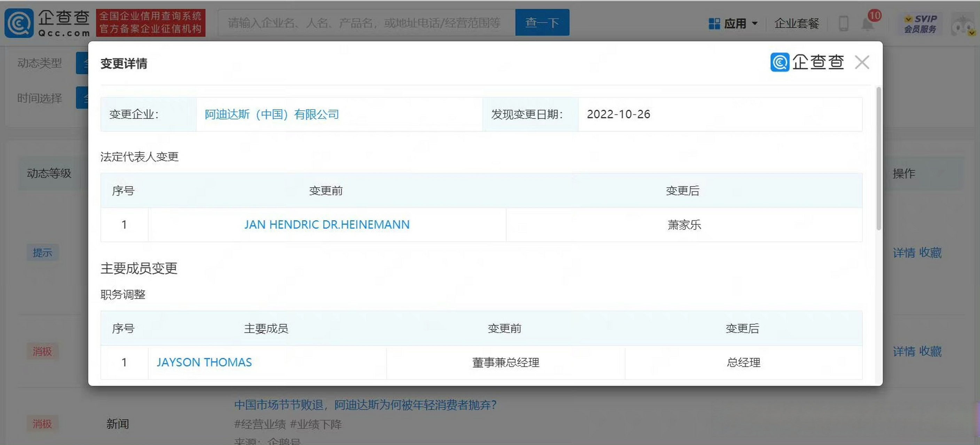Click the news headline about 阿迪达斯 losing young consumers
This screenshot has height=445, width=980.
click(364, 405)
